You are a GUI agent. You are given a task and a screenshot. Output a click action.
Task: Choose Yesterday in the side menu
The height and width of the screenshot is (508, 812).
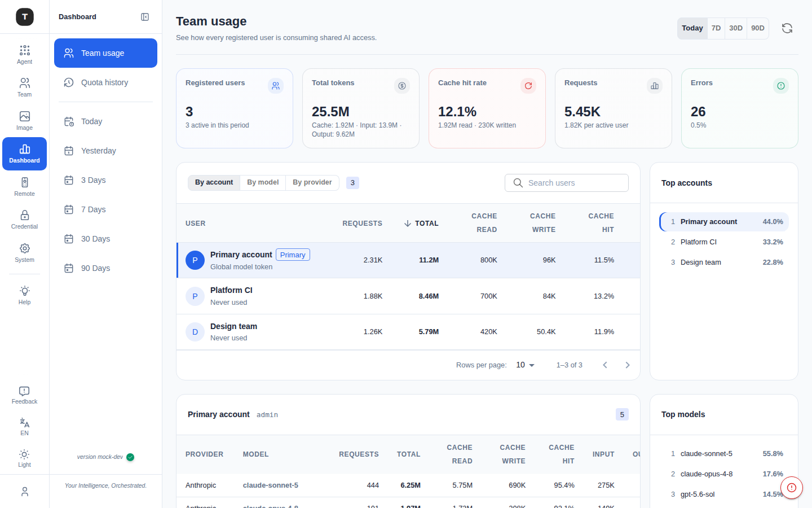(105, 151)
